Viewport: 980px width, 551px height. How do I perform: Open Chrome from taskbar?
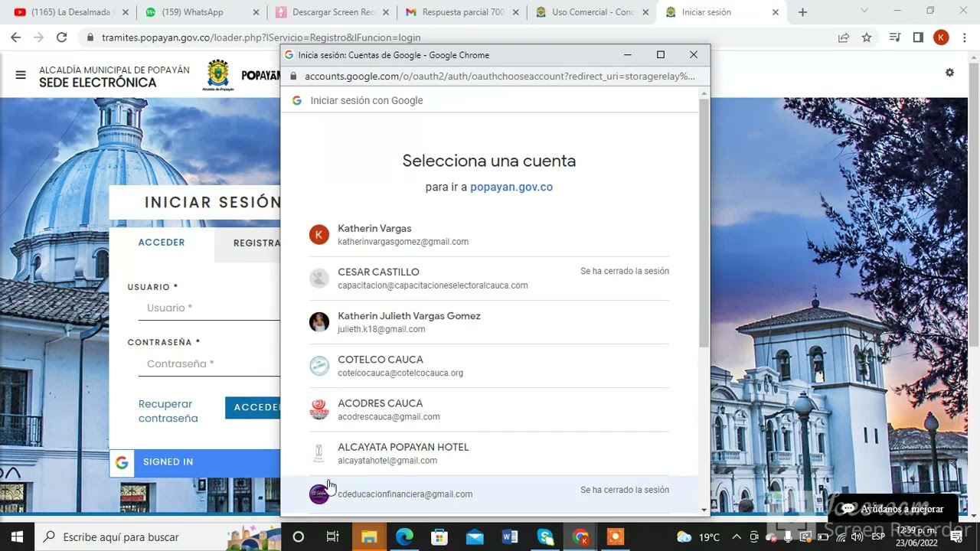tap(580, 537)
